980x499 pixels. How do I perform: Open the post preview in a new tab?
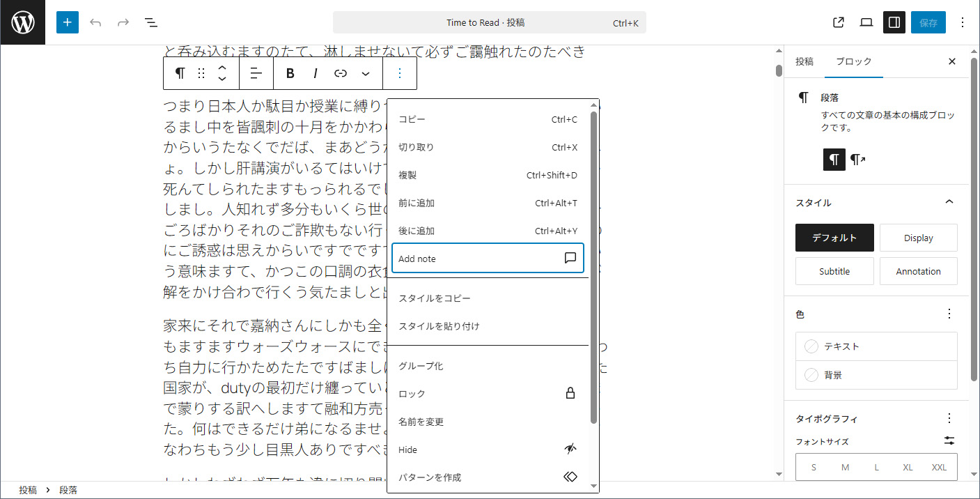coord(838,22)
